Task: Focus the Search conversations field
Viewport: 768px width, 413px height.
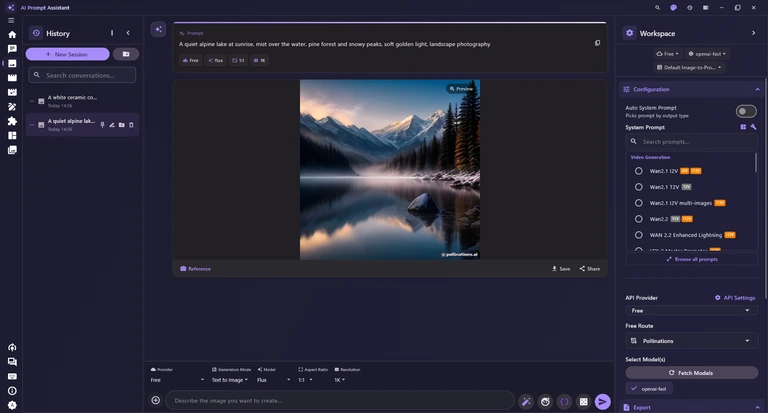Action: pyautogui.click(x=82, y=75)
